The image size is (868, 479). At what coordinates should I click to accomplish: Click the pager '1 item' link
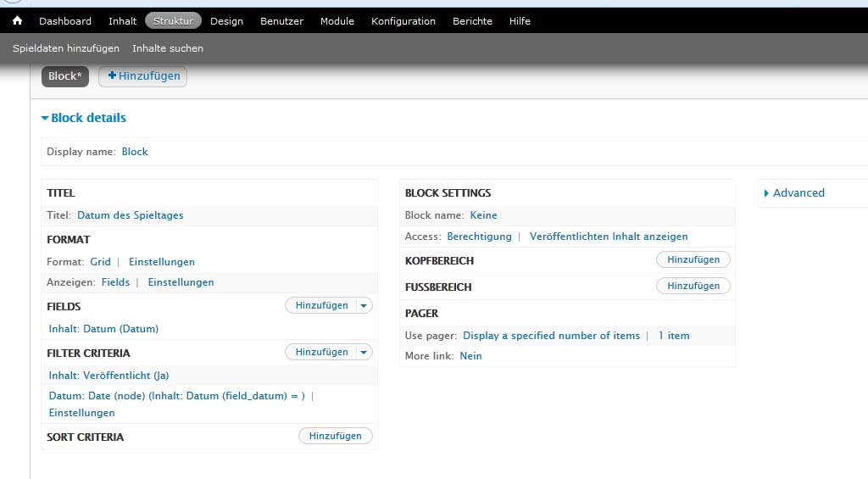[673, 336]
